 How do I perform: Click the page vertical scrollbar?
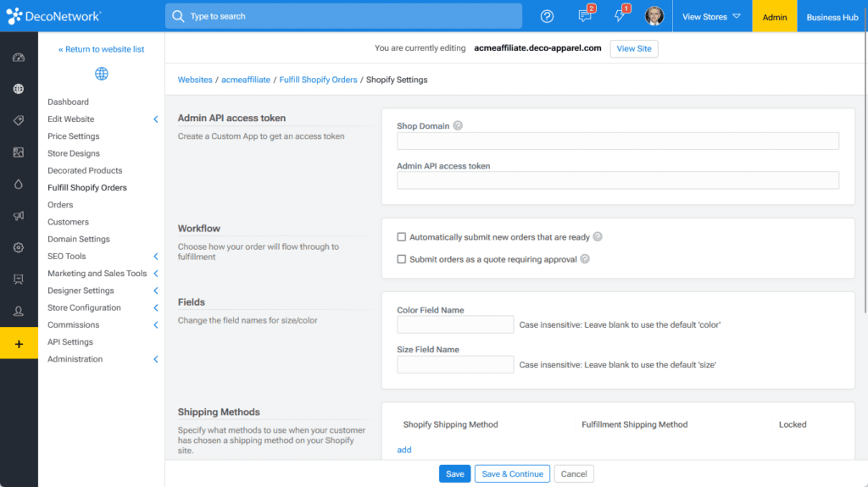pyautogui.click(x=865, y=172)
